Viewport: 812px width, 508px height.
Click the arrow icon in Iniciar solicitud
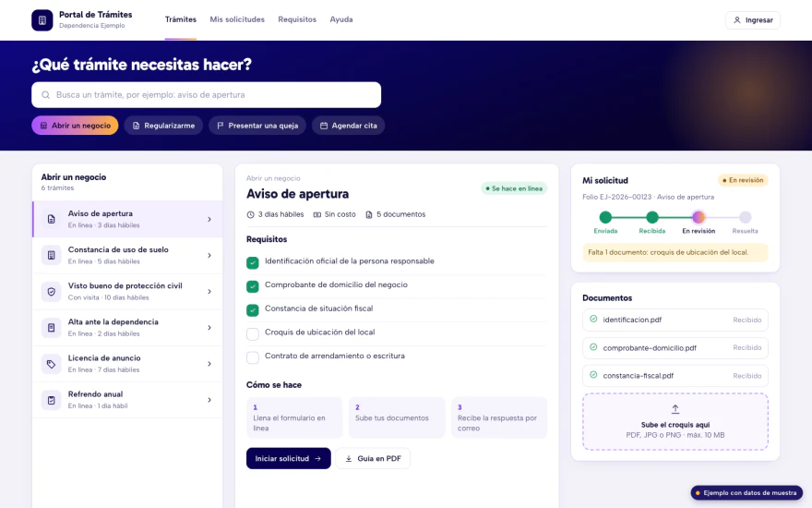coord(318,459)
